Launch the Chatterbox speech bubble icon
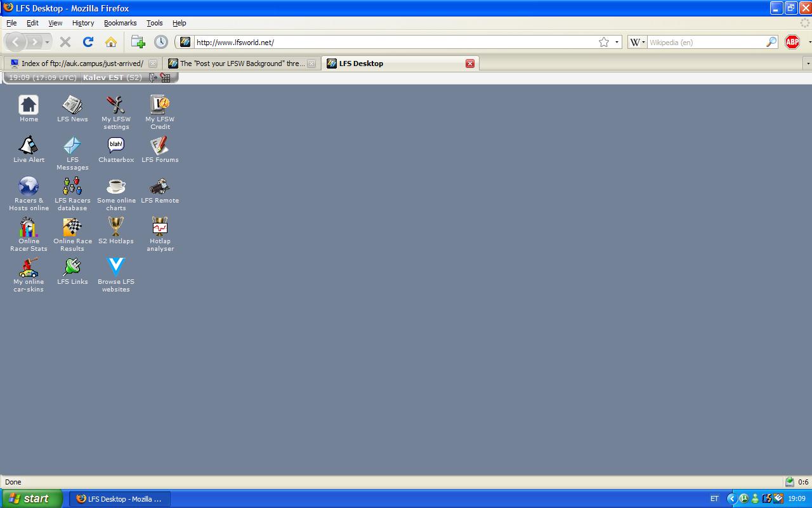Viewport: 812px width, 508px height. click(116, 145)
